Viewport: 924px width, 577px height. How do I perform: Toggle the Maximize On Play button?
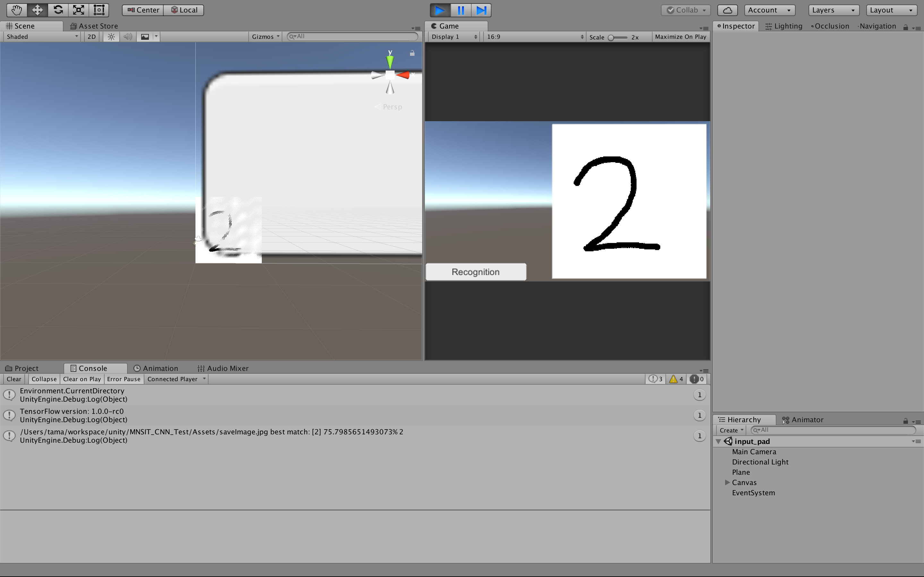679,37
